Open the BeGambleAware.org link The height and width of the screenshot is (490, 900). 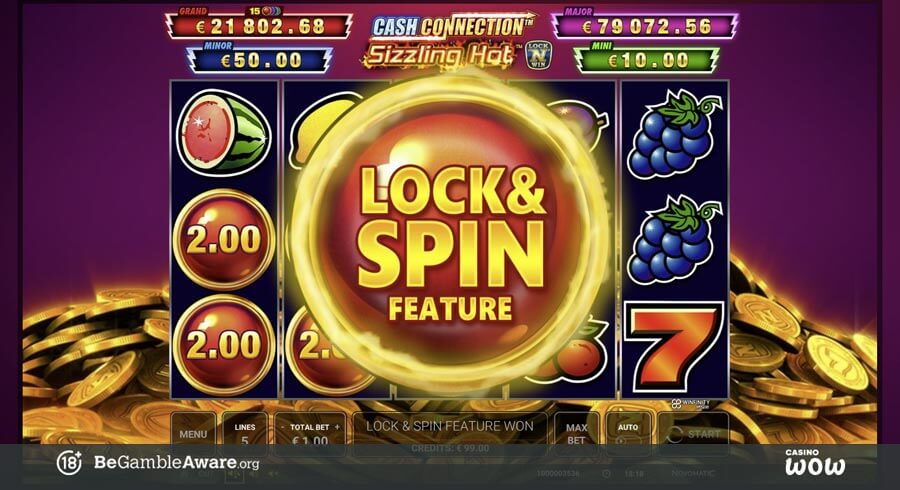pos(176,462)
